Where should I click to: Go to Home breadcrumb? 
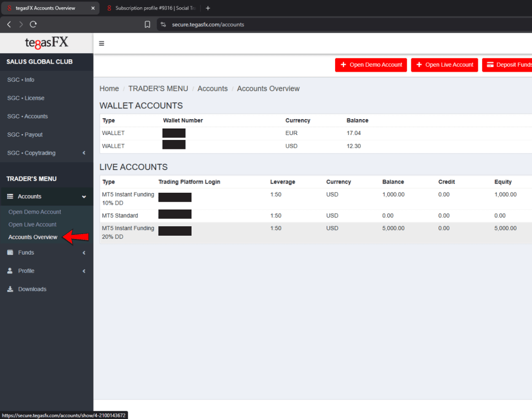(x=109, y=89)
